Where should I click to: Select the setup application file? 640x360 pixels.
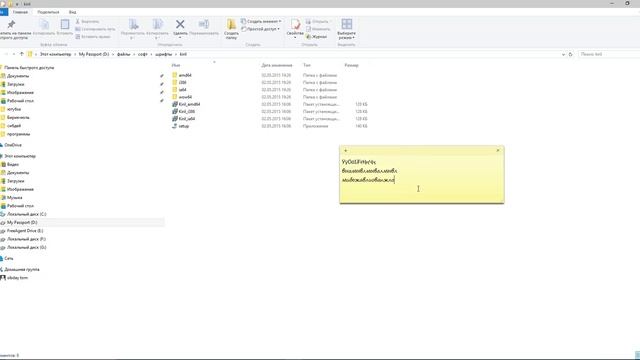pyautogui.click(x=184, y=126)
